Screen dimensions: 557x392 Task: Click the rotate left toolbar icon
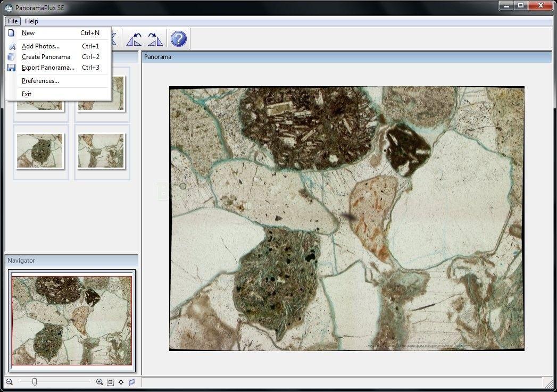[x=134, y=39]
